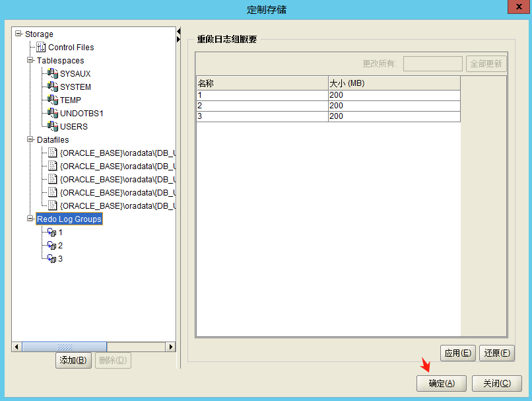Viewport: 532px width, 401px height.
Task: Collapse the Datafiles node
Action: [x=30, y=139]
